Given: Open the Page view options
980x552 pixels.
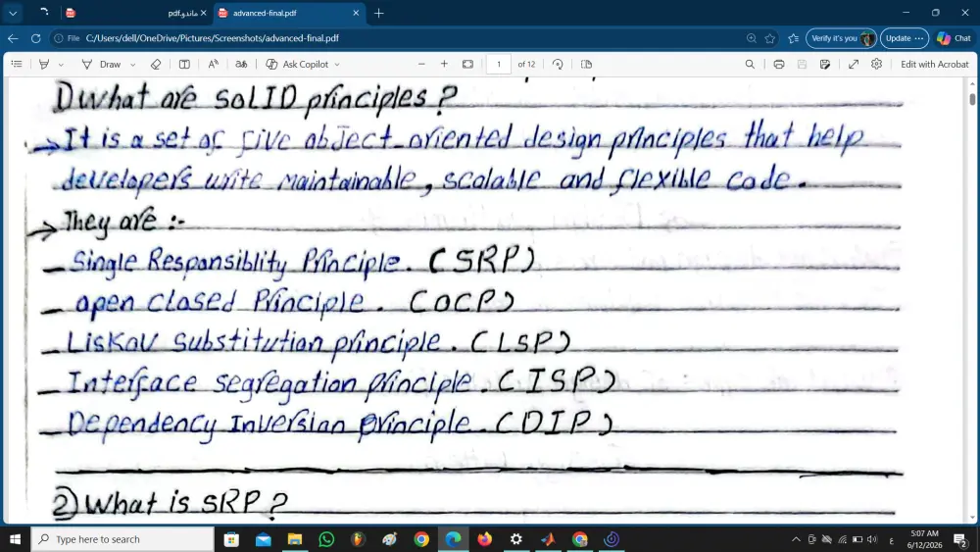Looking at the screenshot, I should tap(586, 64).
